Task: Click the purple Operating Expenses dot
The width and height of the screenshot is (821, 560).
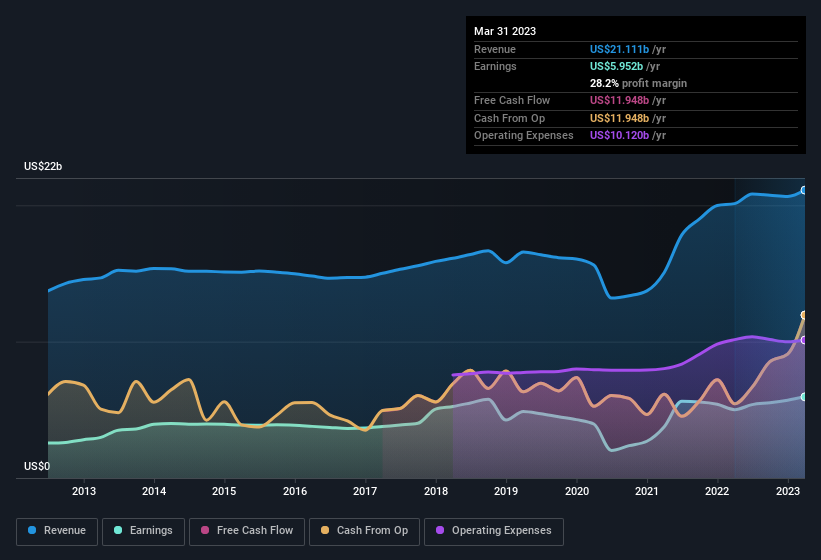Action: click(x=441, y=531)
